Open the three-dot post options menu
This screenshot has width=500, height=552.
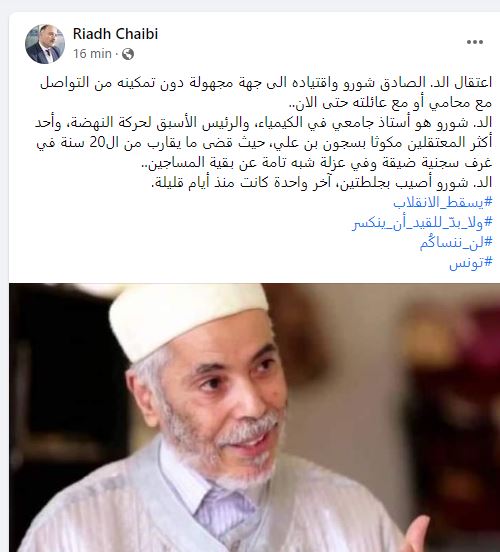click(475, 42)
